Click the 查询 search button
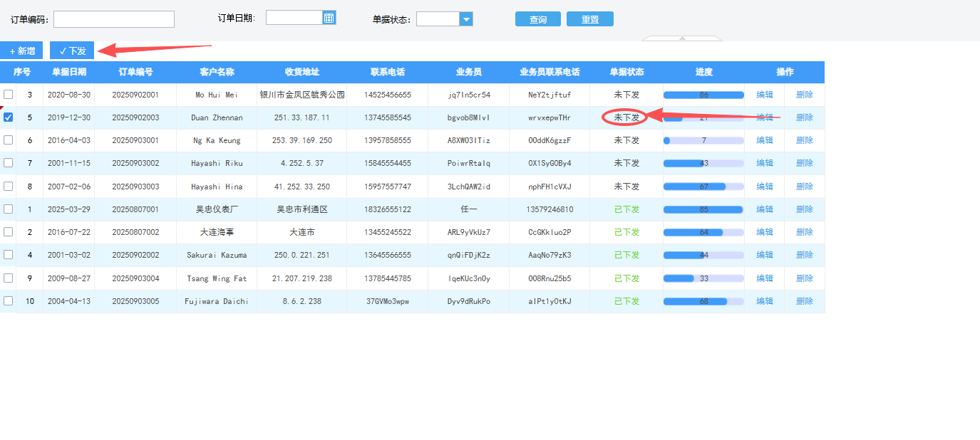The image size is (980, 440). click(x=537, y=19)
